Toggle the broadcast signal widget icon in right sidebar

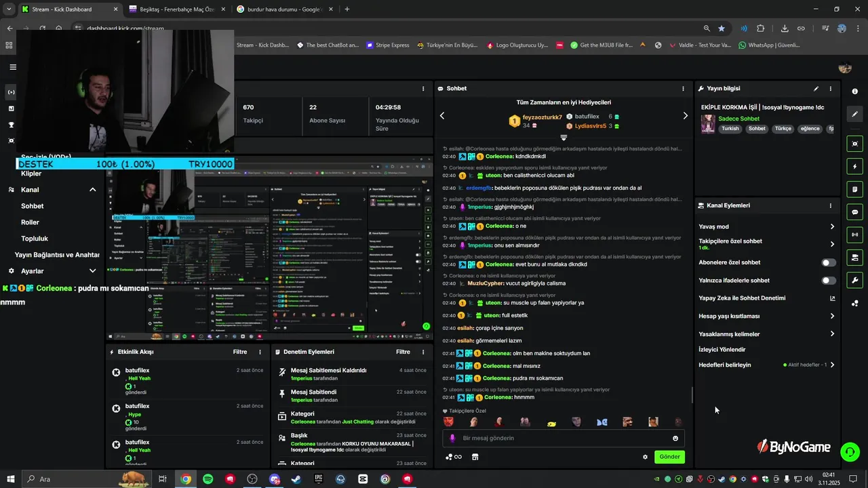854,235
